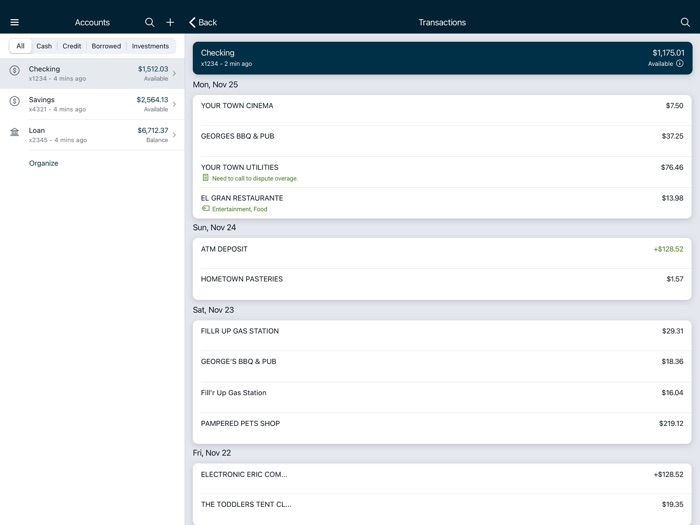Open the hamburger menu icon
Image resolution: width=700 pixels, height=525 pixels.
click(14, 22)
